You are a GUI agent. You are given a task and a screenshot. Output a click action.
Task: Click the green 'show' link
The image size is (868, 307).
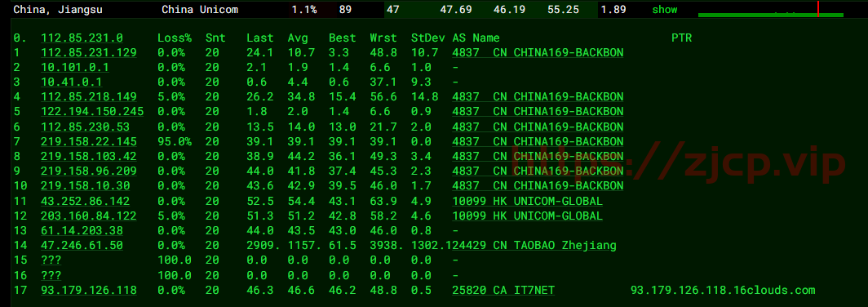pyautogui.click(x=664, y=10)
